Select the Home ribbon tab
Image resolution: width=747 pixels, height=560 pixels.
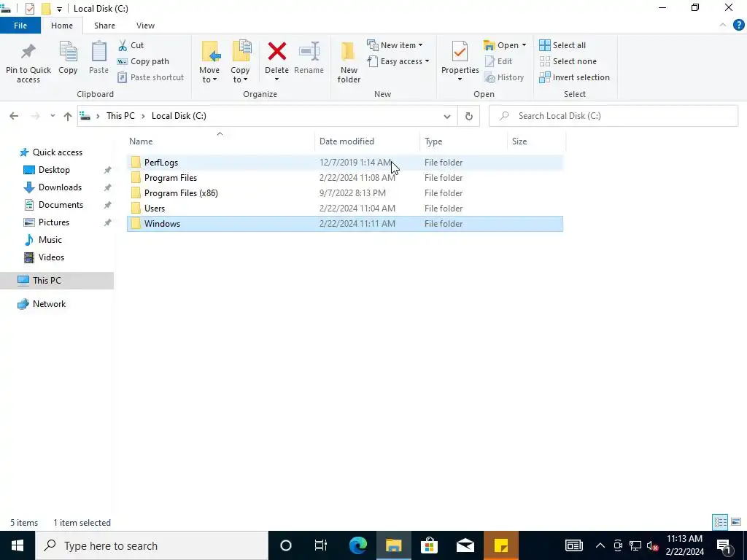pyautogui.click(x=62, y=26)
